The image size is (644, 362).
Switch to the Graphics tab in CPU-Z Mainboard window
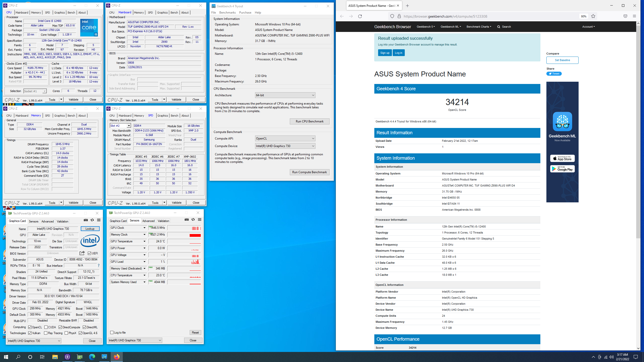click(162, 13)
